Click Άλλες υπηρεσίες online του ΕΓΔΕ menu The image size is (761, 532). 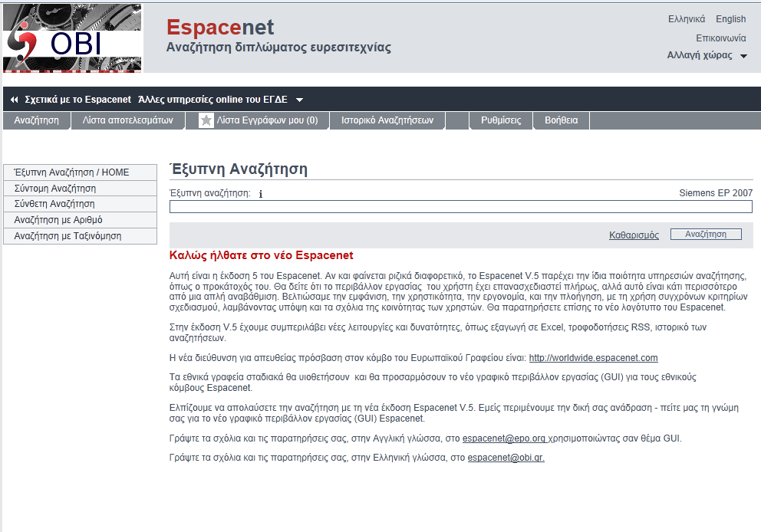pyautogui.click(x=212, y=100)
